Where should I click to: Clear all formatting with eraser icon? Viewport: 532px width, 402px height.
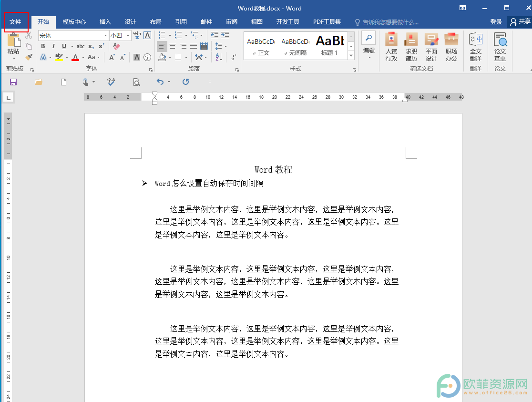click(116, 46)
